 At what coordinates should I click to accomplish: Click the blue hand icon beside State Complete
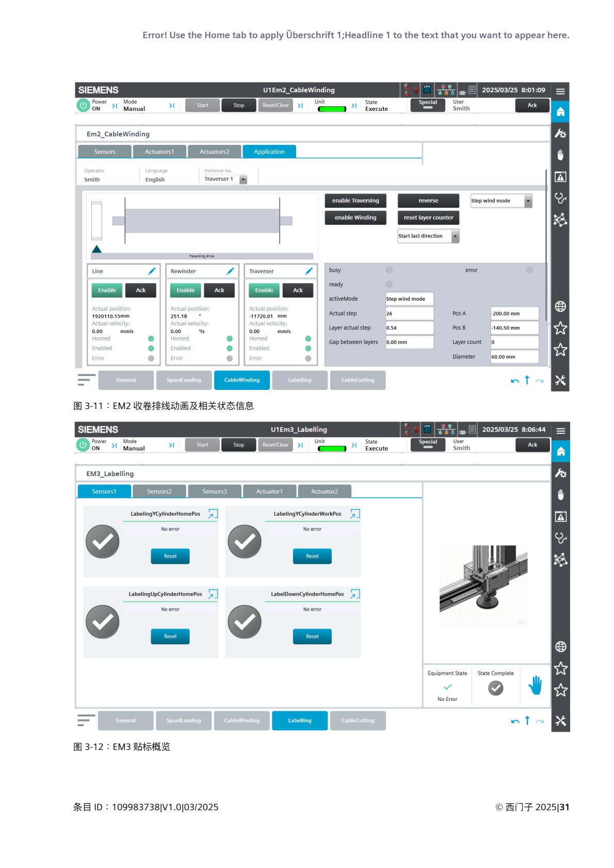pos(535,685)
